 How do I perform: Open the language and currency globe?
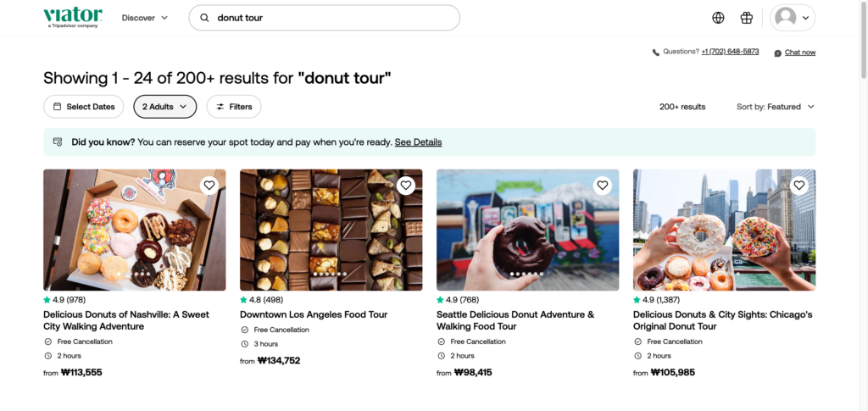pos(718,18)
